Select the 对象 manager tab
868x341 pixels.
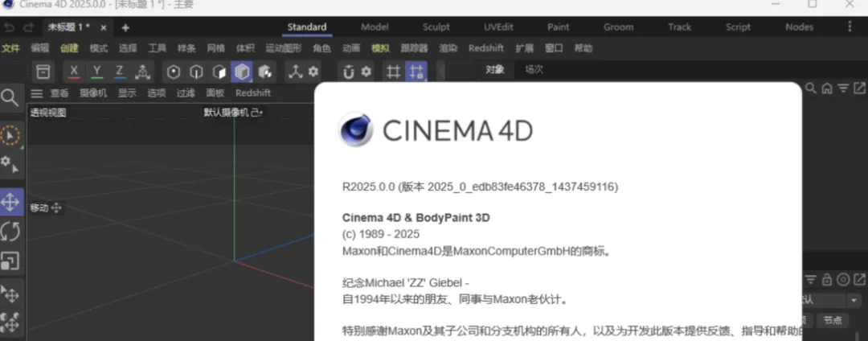(x=495, y=70)
